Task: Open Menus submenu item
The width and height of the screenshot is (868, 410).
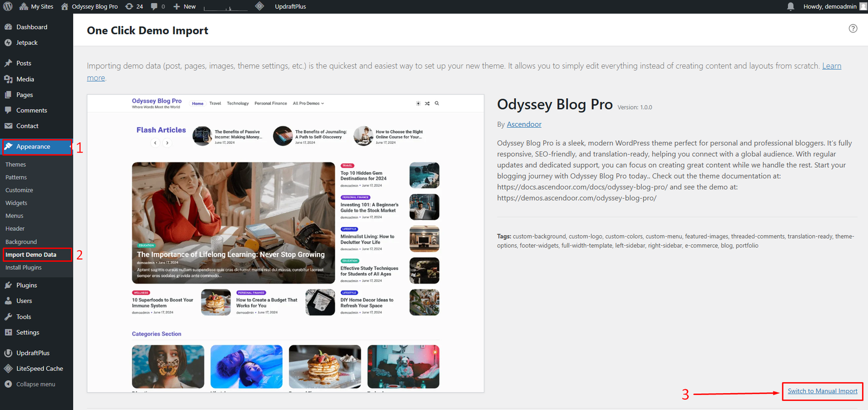Action: click(x=15, y=216)
